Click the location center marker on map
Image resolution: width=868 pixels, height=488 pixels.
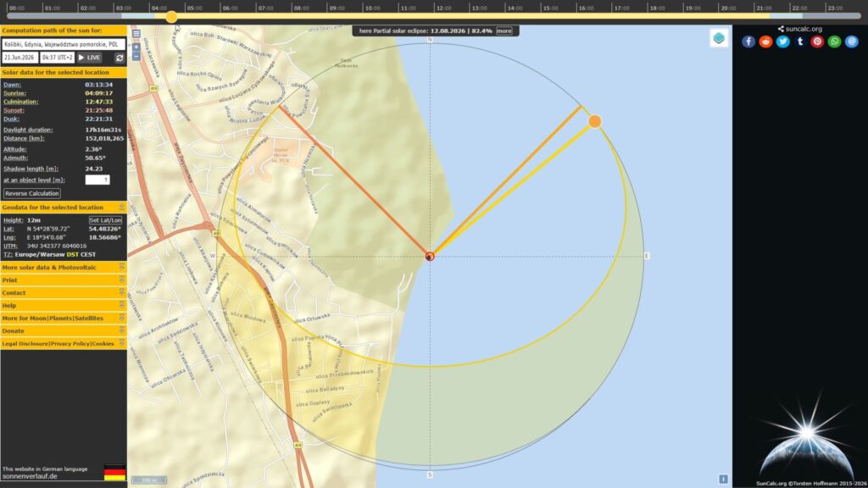[430, 256]
